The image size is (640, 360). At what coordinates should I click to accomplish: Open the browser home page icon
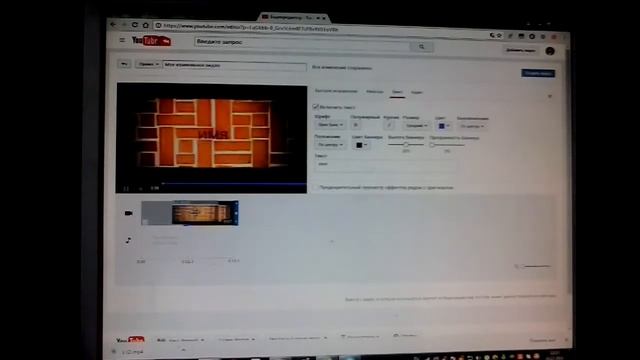pyautogui.click(x=145, y=25)
